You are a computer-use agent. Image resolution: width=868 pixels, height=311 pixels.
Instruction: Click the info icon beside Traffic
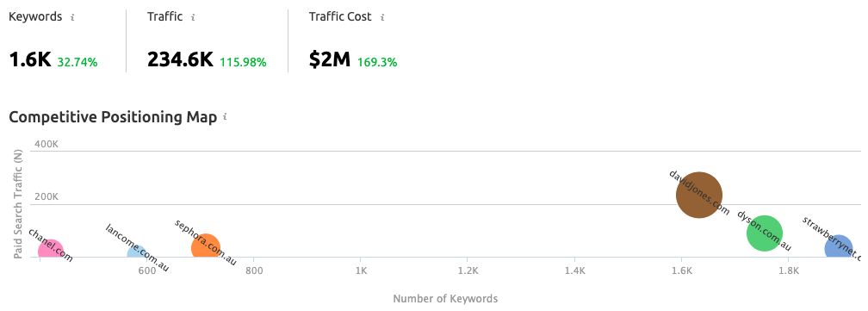(x=193, y=17)
